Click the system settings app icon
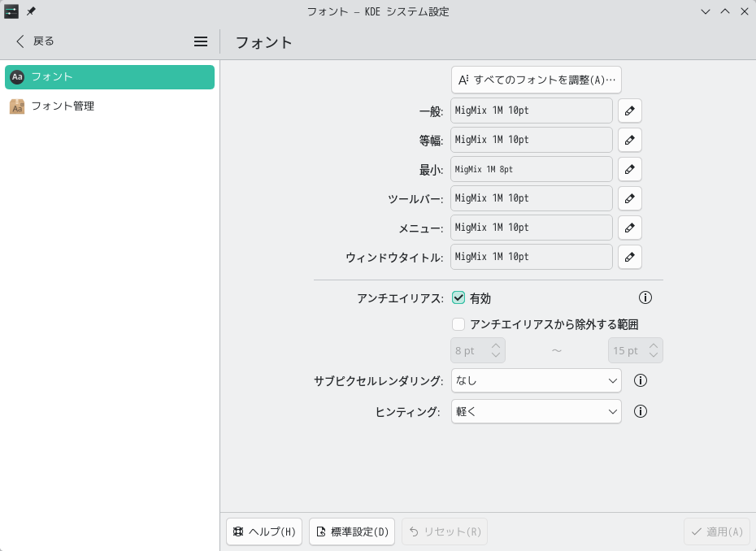Image resolution: width=756 pixels, height=551 pixels. [x=11, y=11]
